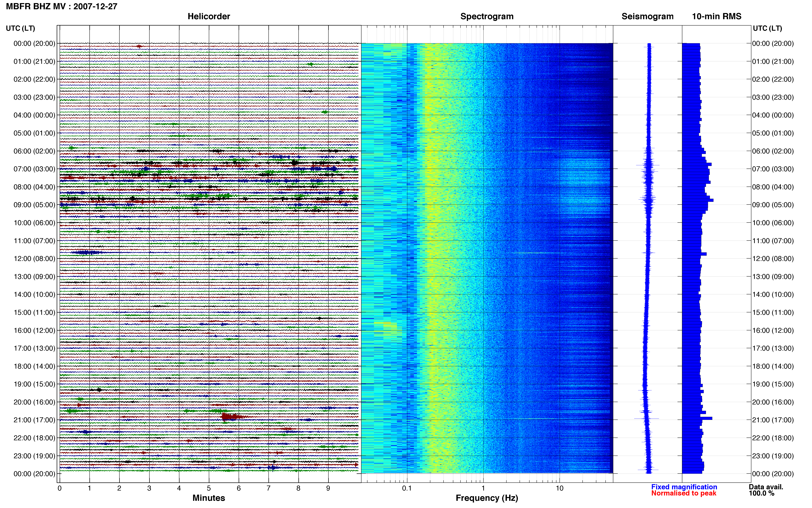This screenshot has width=812, height=508.
Task: Click the longest RMS bar just before 21:00
Action: click(x=697, y=418)
